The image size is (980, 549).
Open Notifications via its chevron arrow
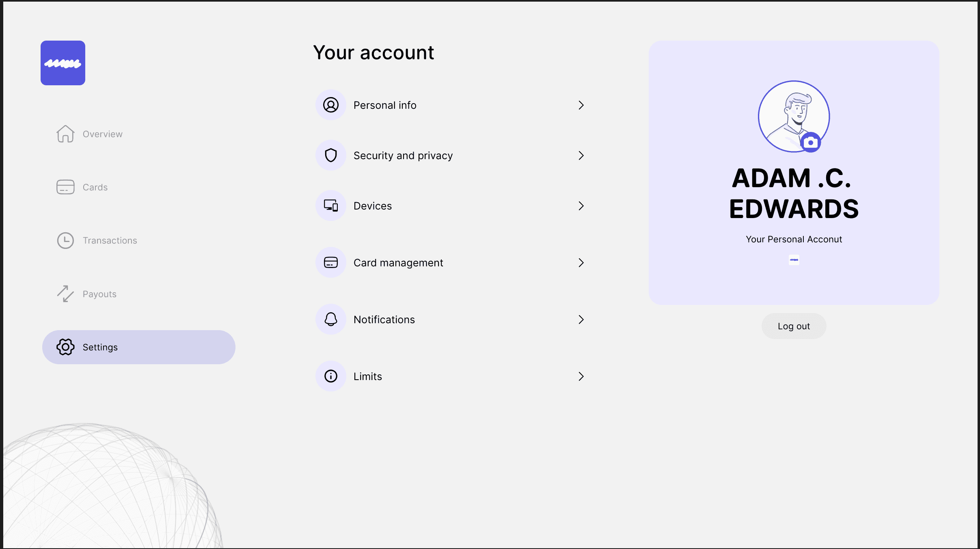(581, 320)
